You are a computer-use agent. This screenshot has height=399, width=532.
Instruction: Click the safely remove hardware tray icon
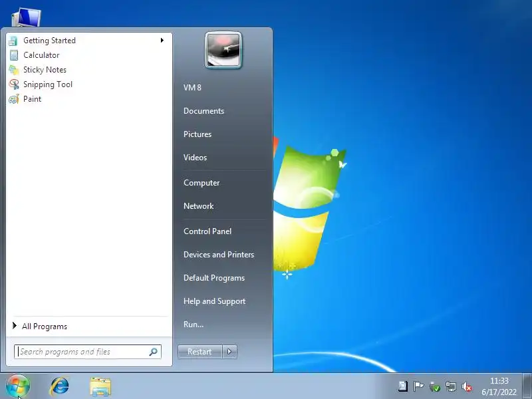[x=435, y=386]
